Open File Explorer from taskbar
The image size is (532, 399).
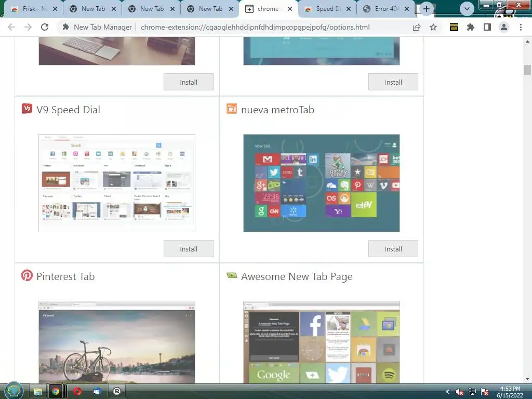pyautogui.click(x=37, y=392)
